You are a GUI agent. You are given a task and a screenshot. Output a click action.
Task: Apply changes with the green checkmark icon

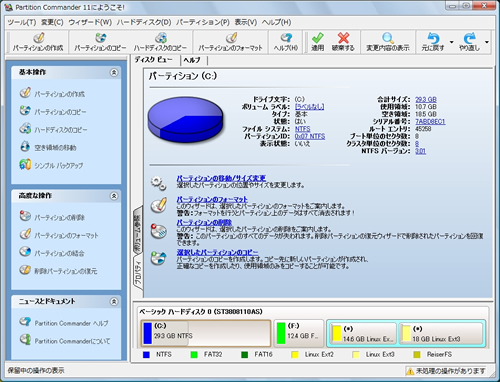pyautogui.click(x=318, y=38)
